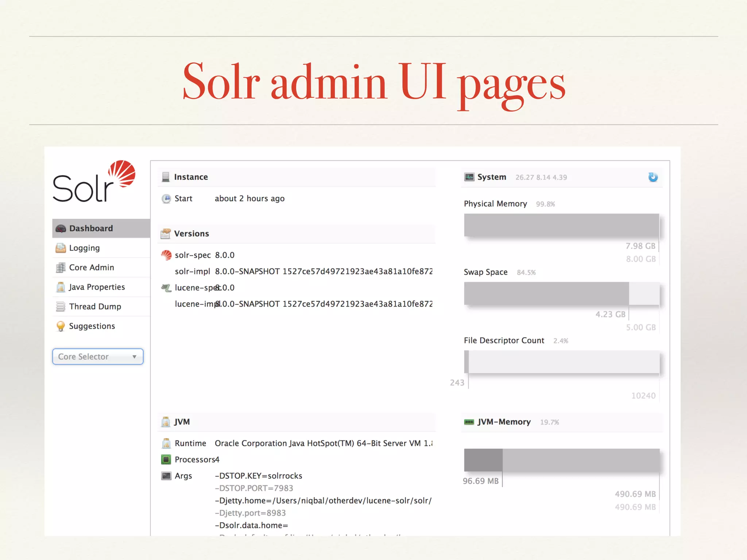Click the solr-impl SNAPSHOT version string

(324, 272)
